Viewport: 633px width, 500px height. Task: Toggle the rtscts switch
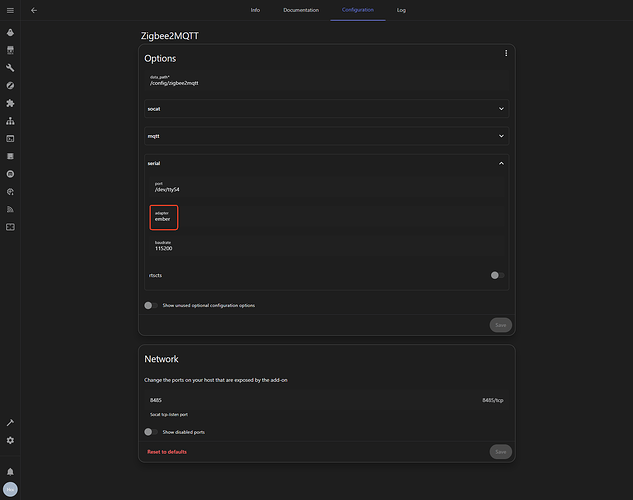(497, 275)
